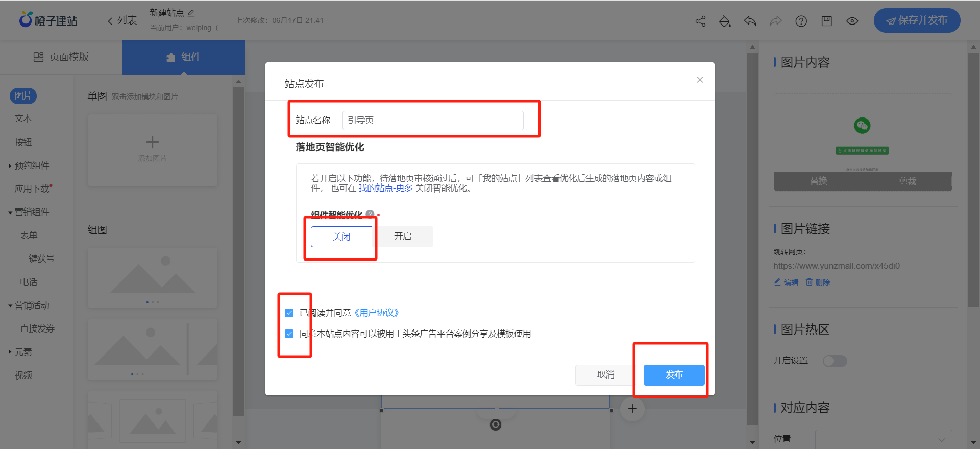The height and width of the screenshot is (449, 980).
Task: Undo the last action
Action: (x=750, y=21)
